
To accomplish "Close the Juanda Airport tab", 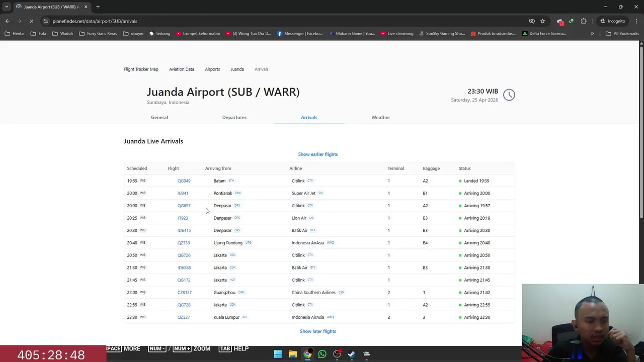I will point(86,7).
